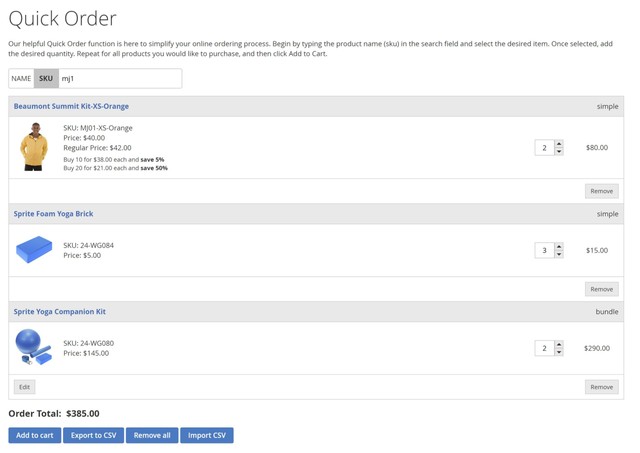This screenshot has height=453, width=640.
Task: Click quantity field for Sprite Foam Yoga Brick
Action: point(544,251)
